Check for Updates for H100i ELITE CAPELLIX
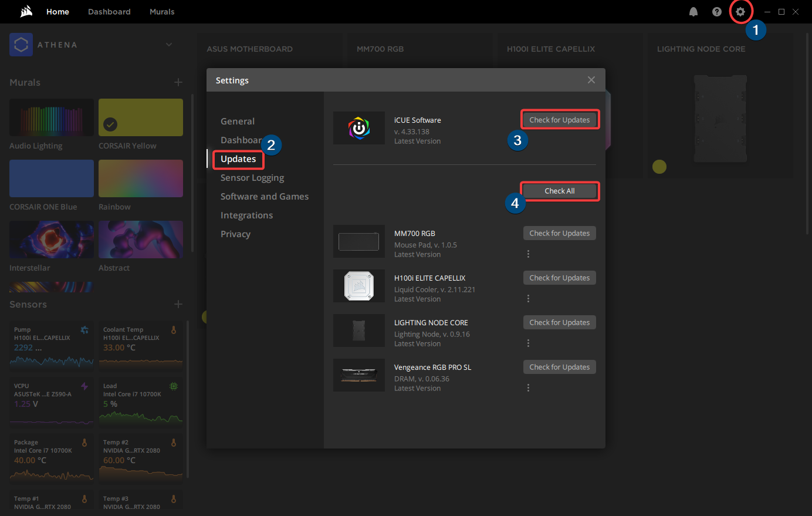The image size is (812, 516). pyautogui.click(x=560, y=278)
